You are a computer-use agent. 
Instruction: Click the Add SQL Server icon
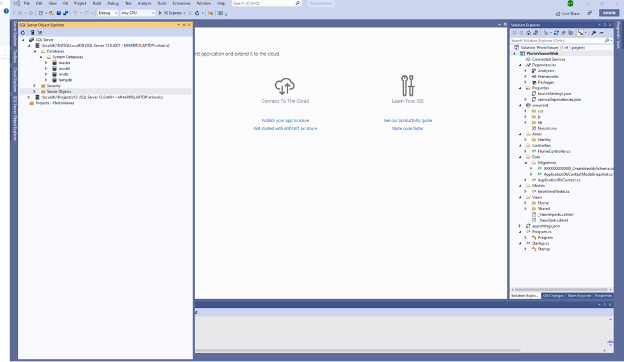pos(32,33)
